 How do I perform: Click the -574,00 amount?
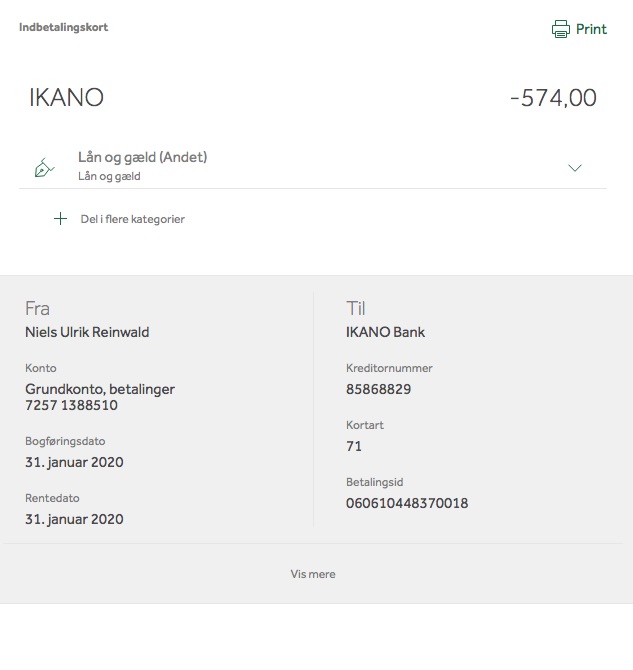coord(554,98)
